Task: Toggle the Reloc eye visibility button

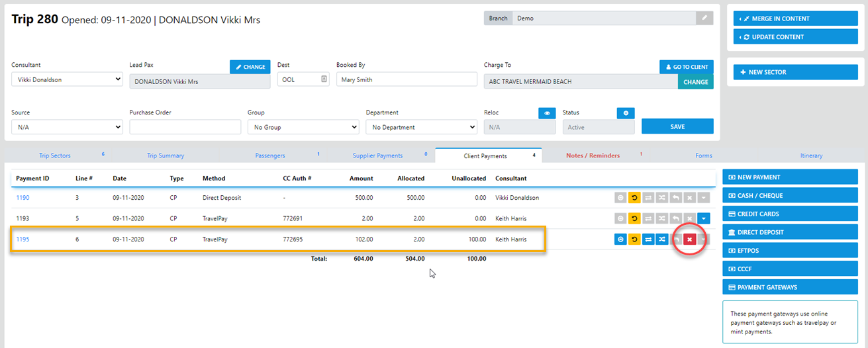Action: (x=547, y=113)
